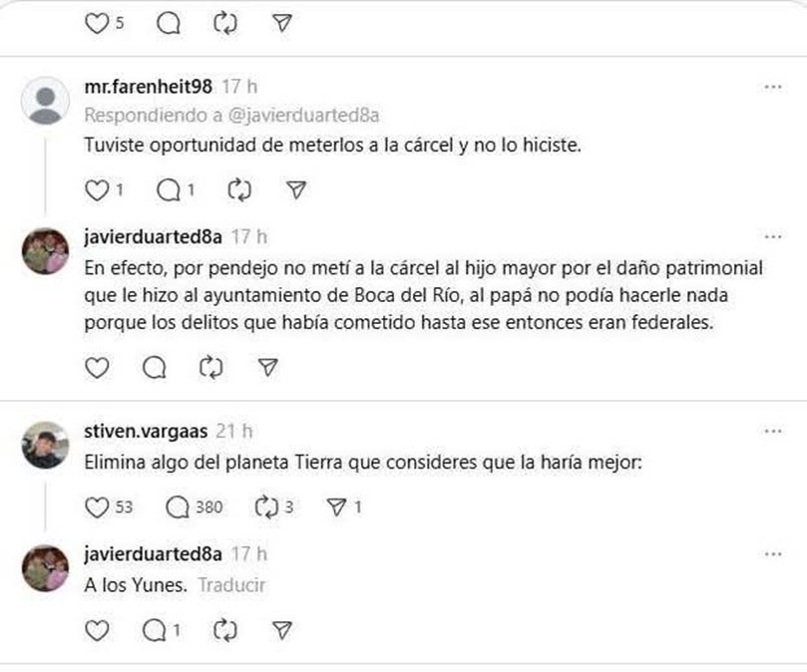Screen dimensions: 807x672
Task: Like stiven.vargaas's planeta Tierra post
Action: tap(96, 507)
